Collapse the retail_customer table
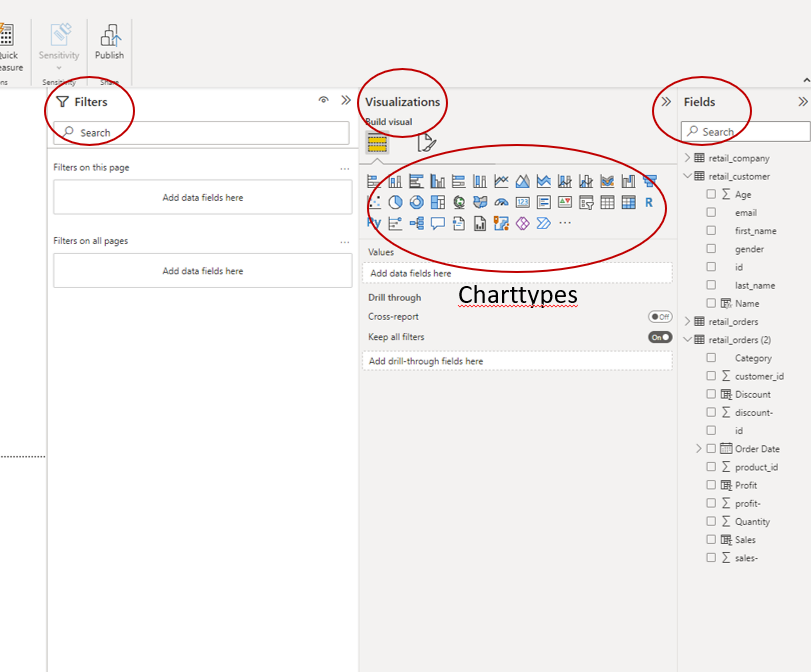The width and height of the screenshot is (811, 672). point(687,176)
